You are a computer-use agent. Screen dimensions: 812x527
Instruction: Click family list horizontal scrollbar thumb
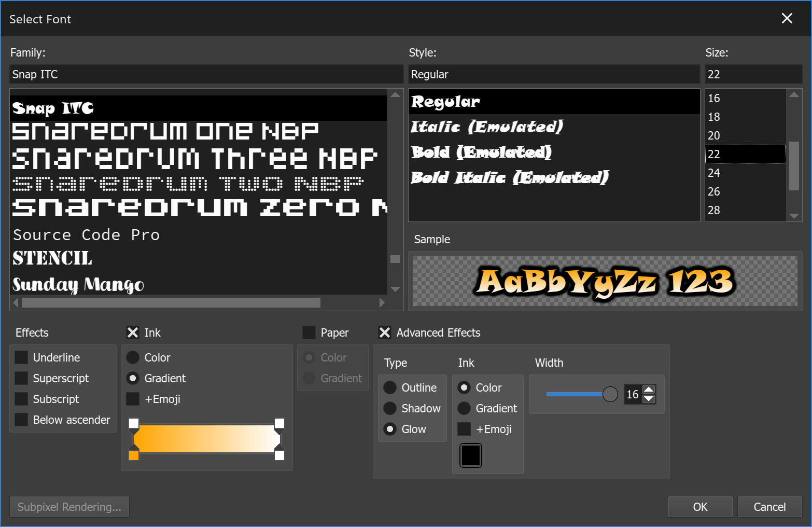[x=171, y=302]
